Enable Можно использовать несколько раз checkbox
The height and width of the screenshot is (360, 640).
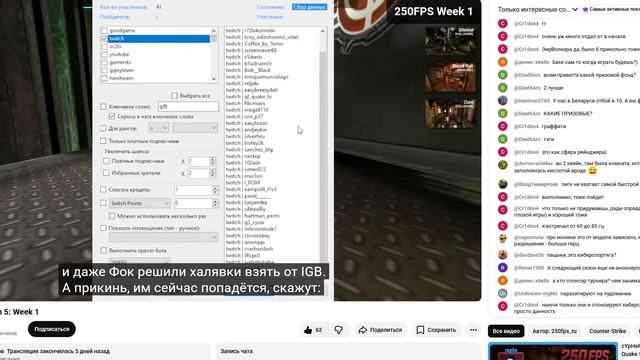tap(112, 216)
